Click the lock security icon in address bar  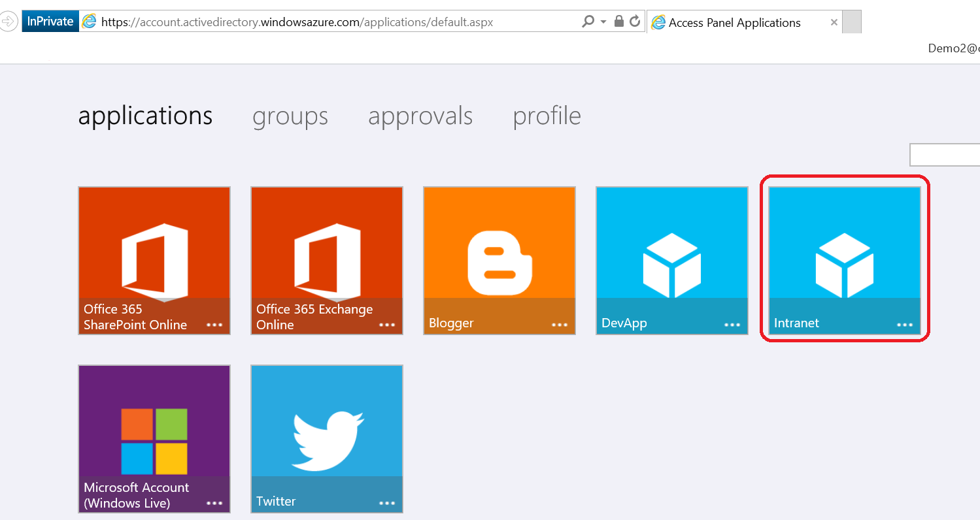click(x=618, y=22)
